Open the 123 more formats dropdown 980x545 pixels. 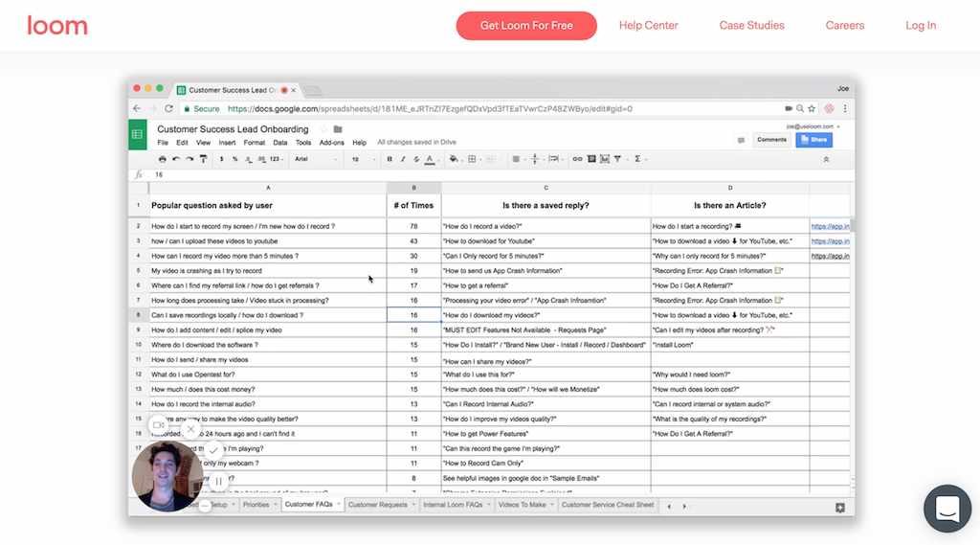coord(276,159)
